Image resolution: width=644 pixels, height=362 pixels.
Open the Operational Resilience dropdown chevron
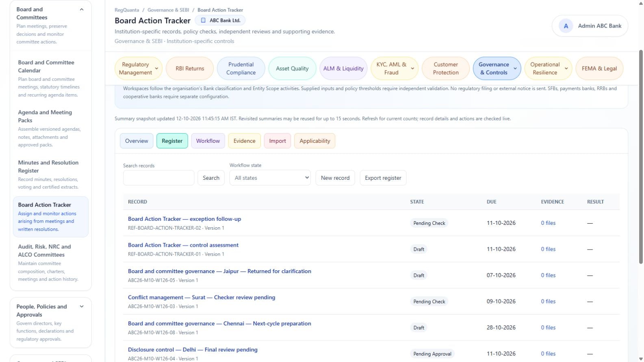(x=566, y=69)
